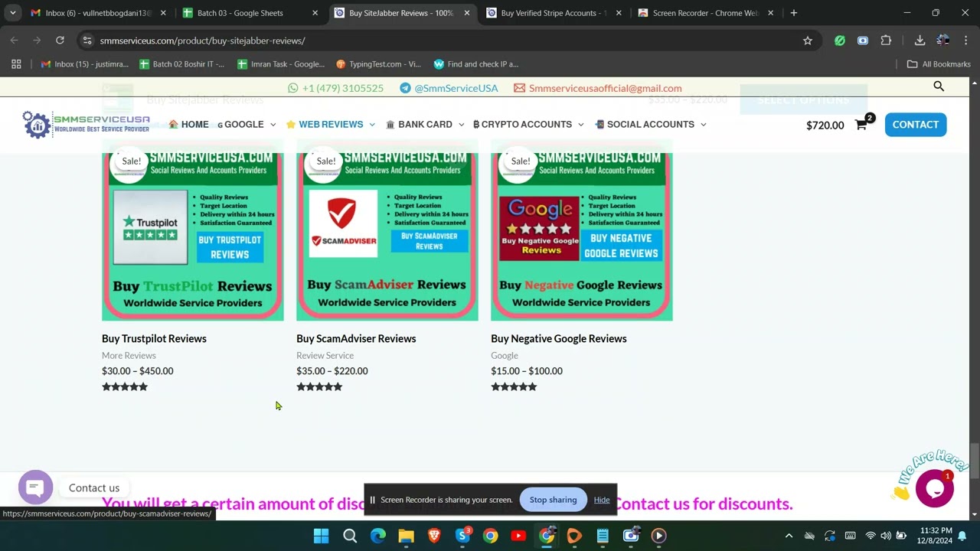
Task: Open Batch 02 Boshir IT bookmark
Action: (x=182, y=64)
